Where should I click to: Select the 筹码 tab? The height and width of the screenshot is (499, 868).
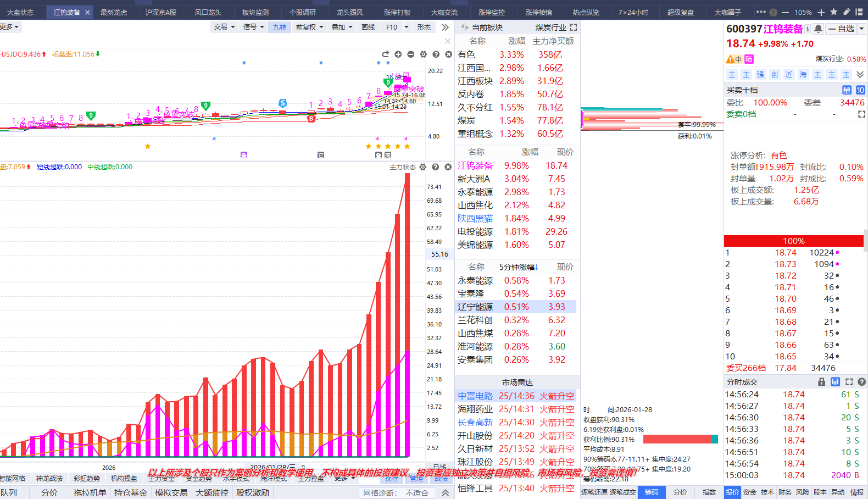point(651,492)
